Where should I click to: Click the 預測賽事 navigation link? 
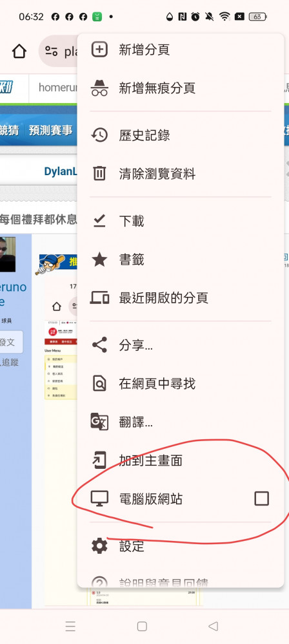(50, 130)
